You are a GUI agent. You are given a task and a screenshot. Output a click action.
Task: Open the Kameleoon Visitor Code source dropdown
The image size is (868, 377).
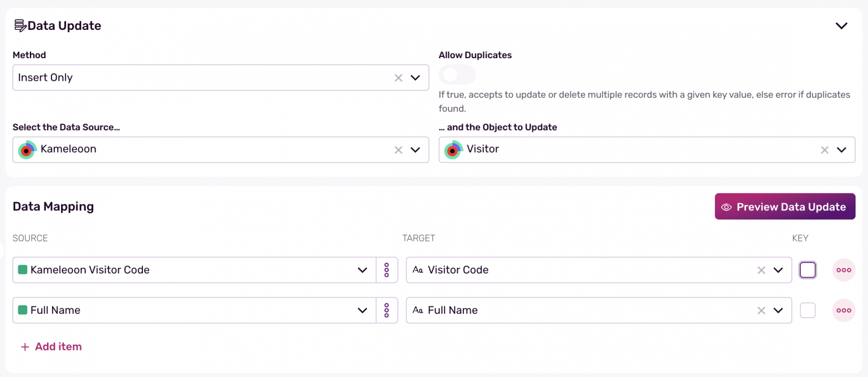tap(363, 270)
